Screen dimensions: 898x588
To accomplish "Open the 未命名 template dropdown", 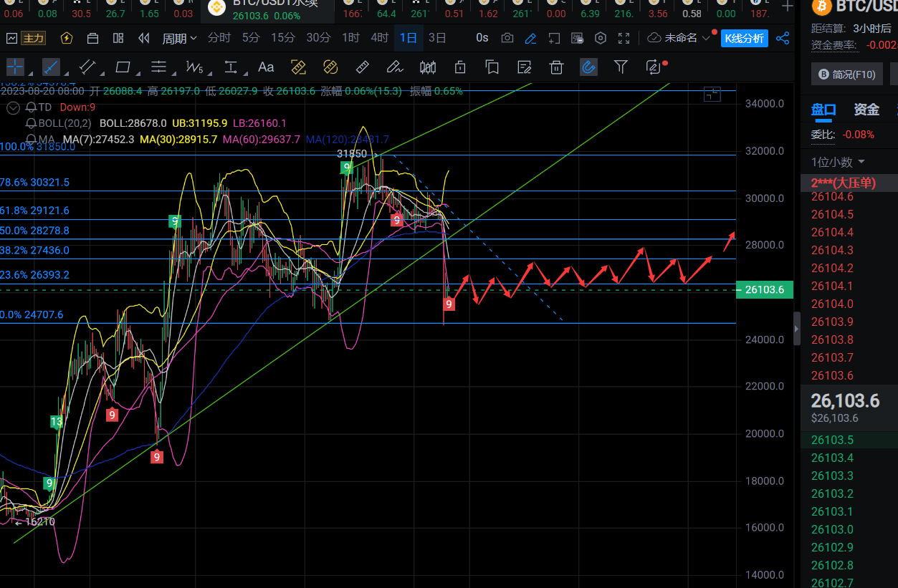I will coord(679,38).
